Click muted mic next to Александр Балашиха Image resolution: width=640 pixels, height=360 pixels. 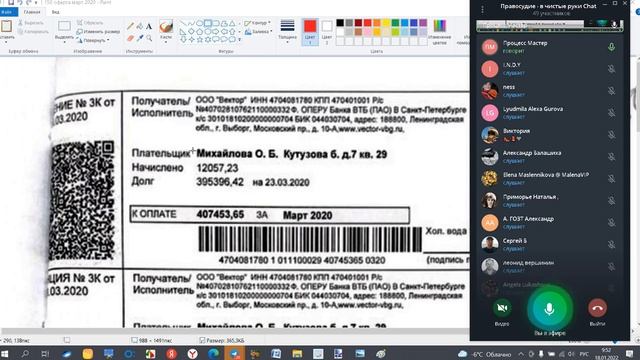(x=611, y=157)
